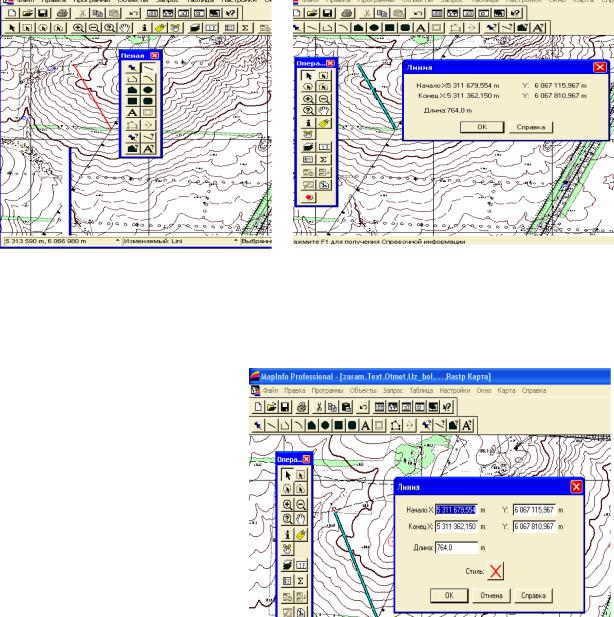Image resolution: width=614 pixels, height=617 pixels.
Task: Click OK in the Линия dialog with Отмена
Action: tap(449, 595)
